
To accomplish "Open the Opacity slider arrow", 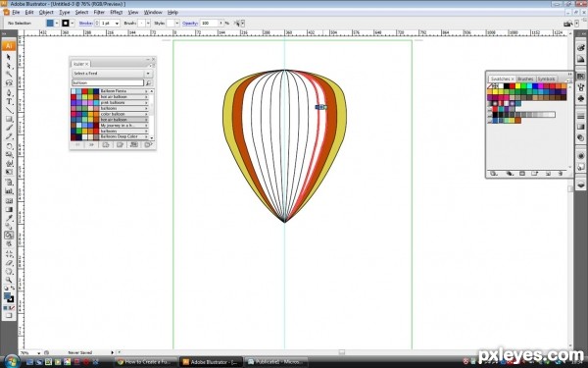I will 220,24.
